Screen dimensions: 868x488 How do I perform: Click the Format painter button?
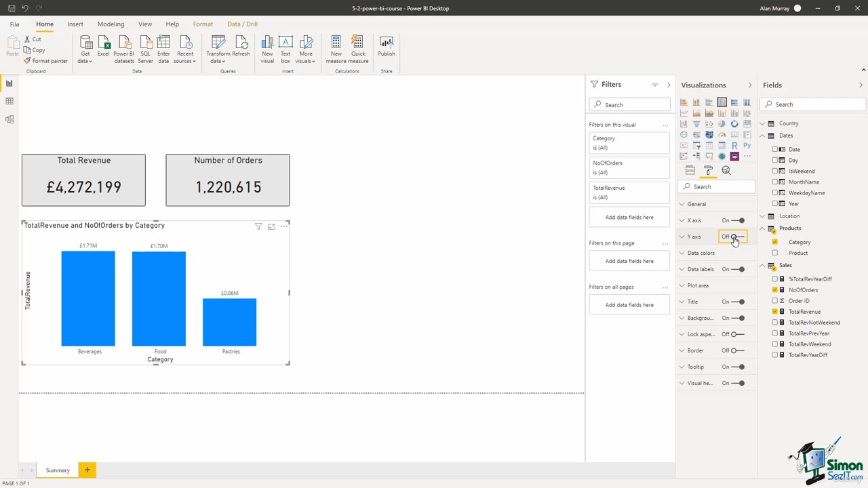click(x=45, y=61)
